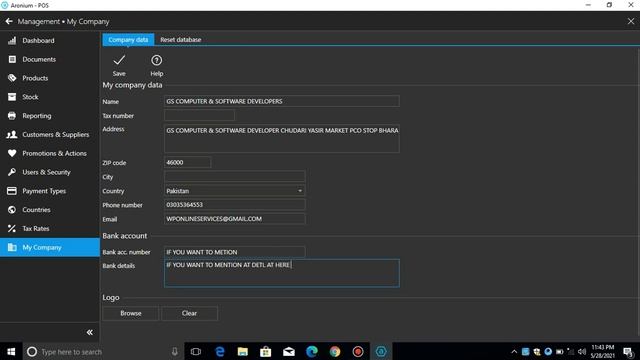The height and width of the screenshot is (360, 640).
Task: Open Promotions & Actions
Action: point(50,153)
